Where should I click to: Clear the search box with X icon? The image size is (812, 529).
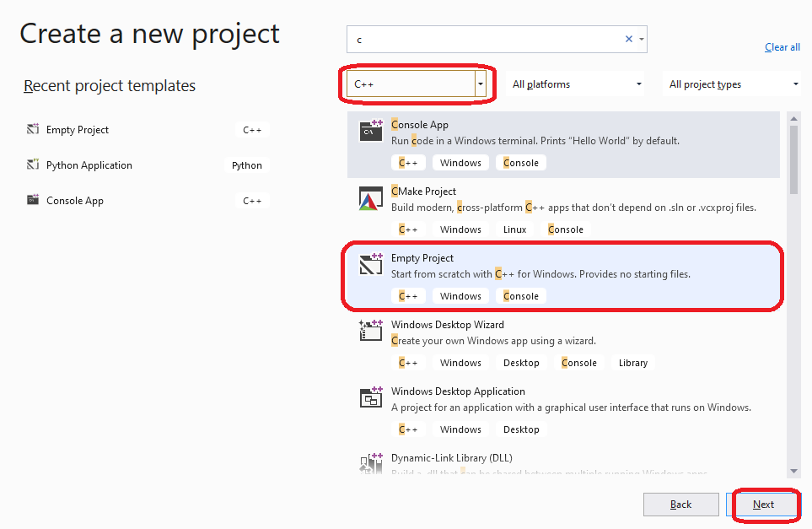(x=629, y=39)
